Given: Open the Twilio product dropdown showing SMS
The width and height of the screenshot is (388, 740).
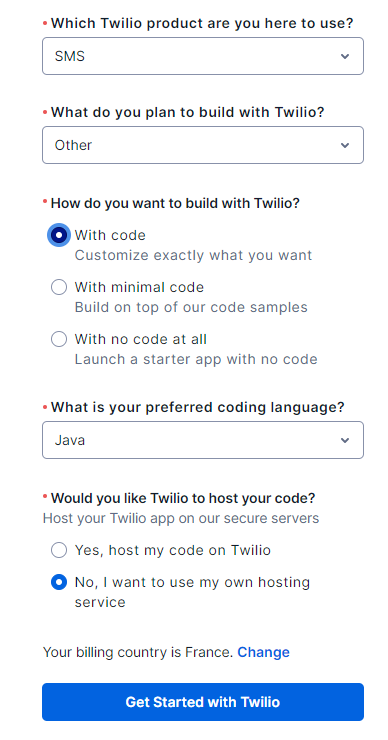Looking at the screenshot, I should tap(202, 56).
